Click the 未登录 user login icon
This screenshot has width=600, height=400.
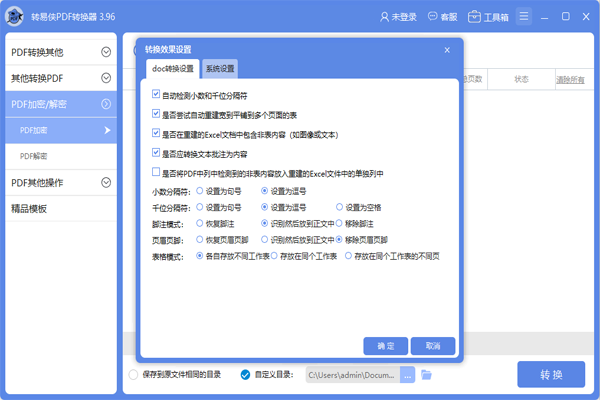click(385, 17)
